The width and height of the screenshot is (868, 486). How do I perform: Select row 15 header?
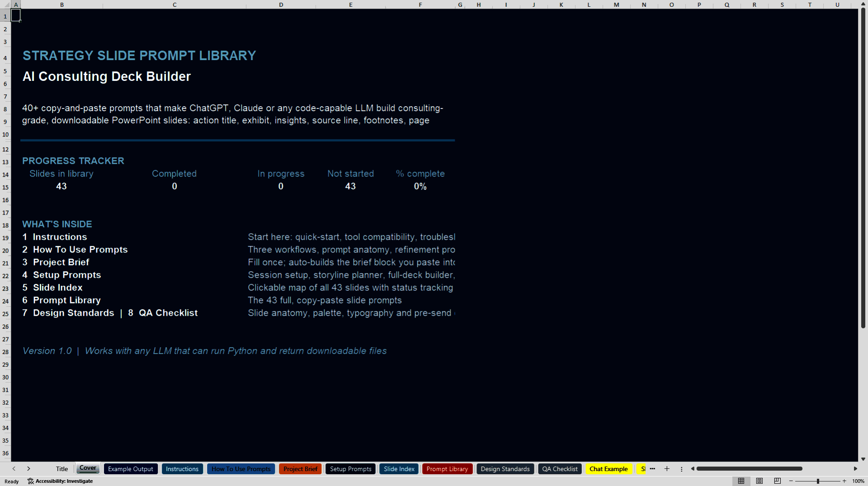pyautogui.click(x=5, y=187)
